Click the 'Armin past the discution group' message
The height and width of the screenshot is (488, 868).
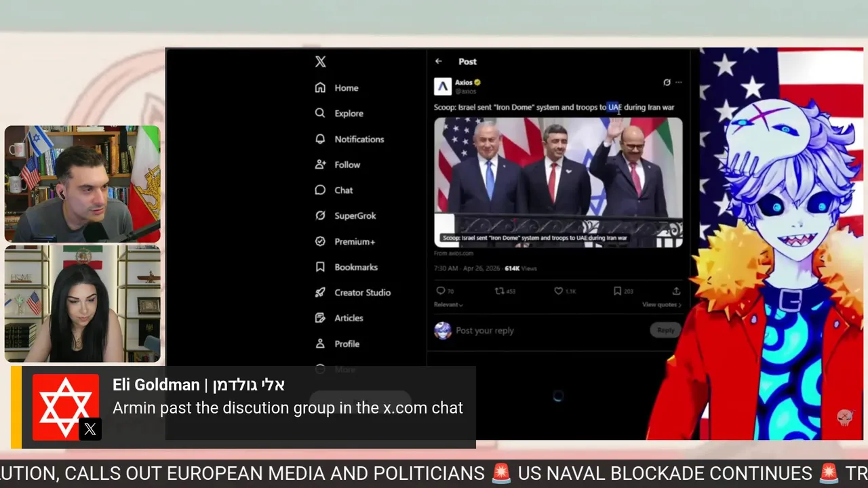(x=288, y=408)
